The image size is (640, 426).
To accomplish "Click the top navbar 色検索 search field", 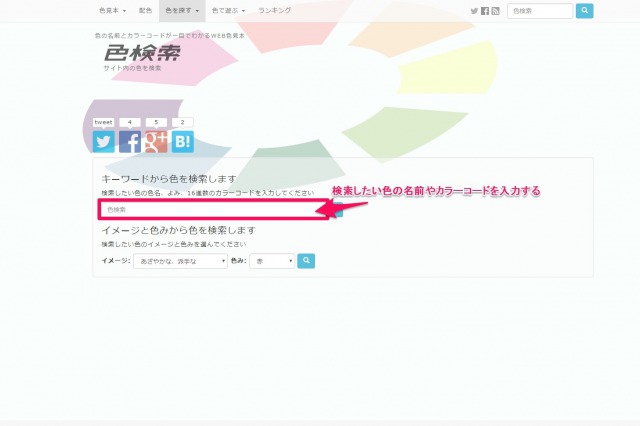I will click(540, 11).
